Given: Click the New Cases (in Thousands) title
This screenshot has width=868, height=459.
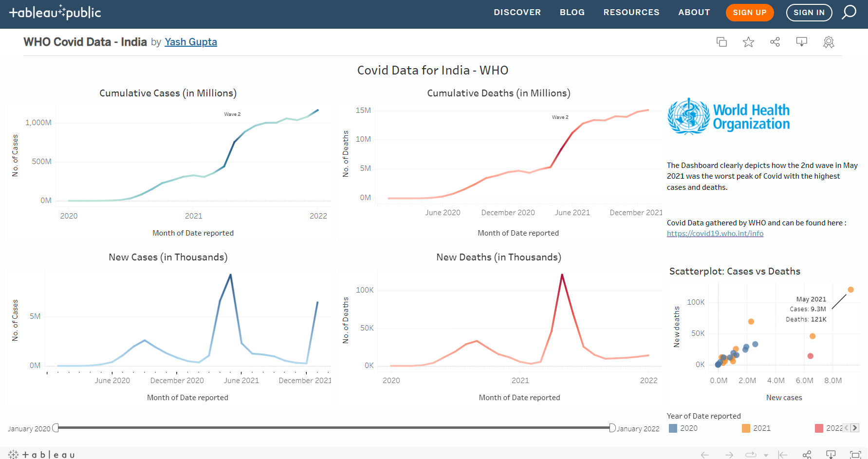Looking at the screenshot, I should point(168,257).
